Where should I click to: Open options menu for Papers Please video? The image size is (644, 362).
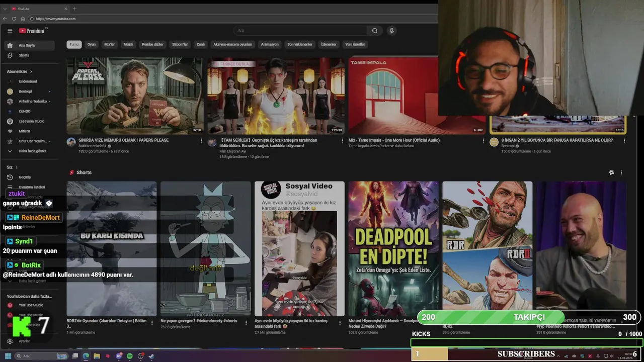(x=202, y=141)
